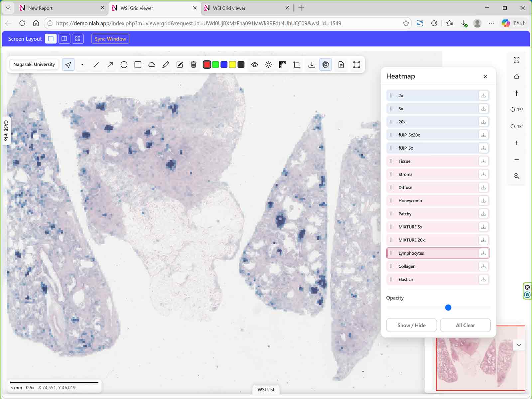The width and height of the screenshot is (532, 399).
Task: Toggle annotation visibility eye icon
Action: (254, 65)
